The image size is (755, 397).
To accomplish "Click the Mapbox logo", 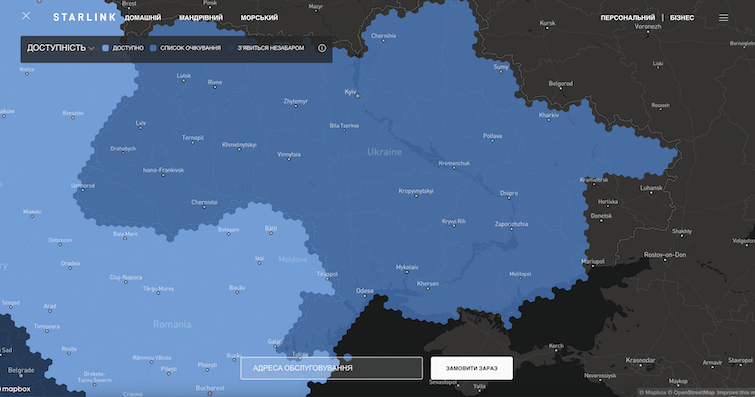I will pos(15,388).
